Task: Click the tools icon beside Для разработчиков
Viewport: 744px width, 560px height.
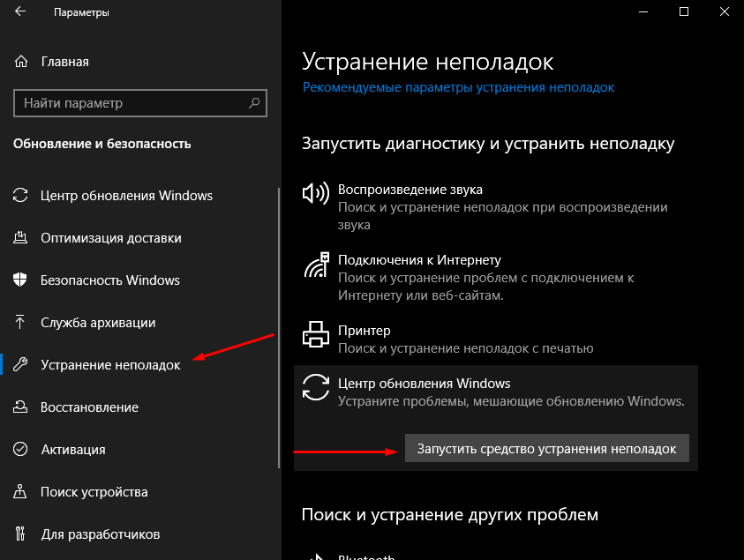Action: pyautogui.click(x=20, y=534)
